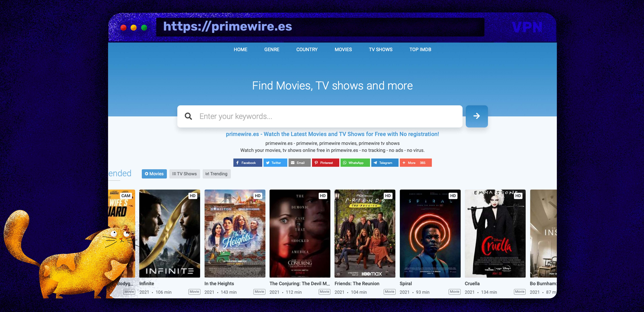Screen dimensions: 644x312
Task: Share on Pinterest
Action: click(325, 163)
